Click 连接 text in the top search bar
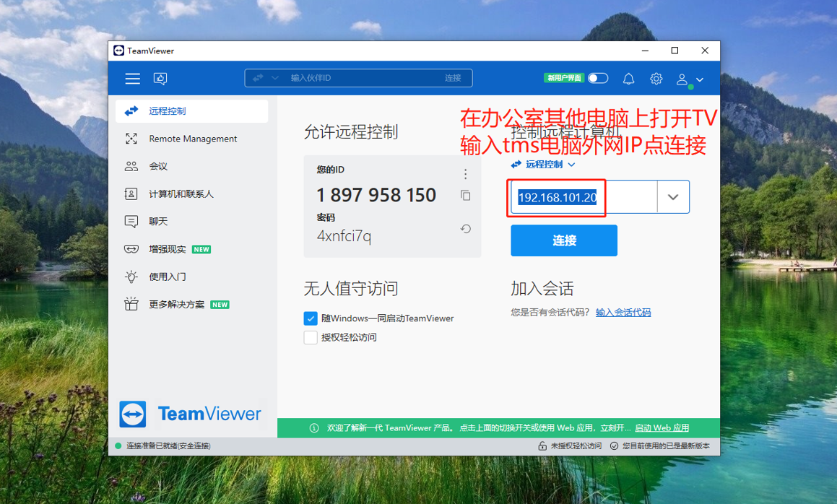Image resolution: width=837 pixels, height=504 pixels. coord(453,78)
